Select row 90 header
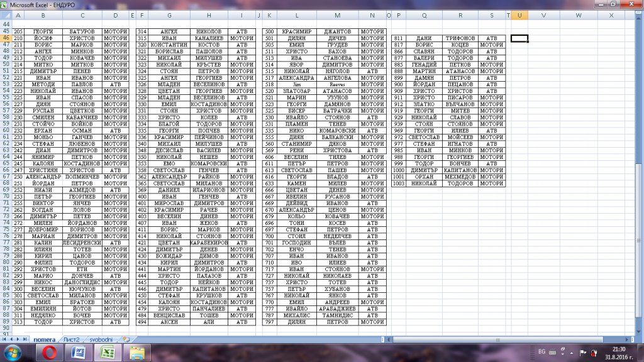 point(6,328)
